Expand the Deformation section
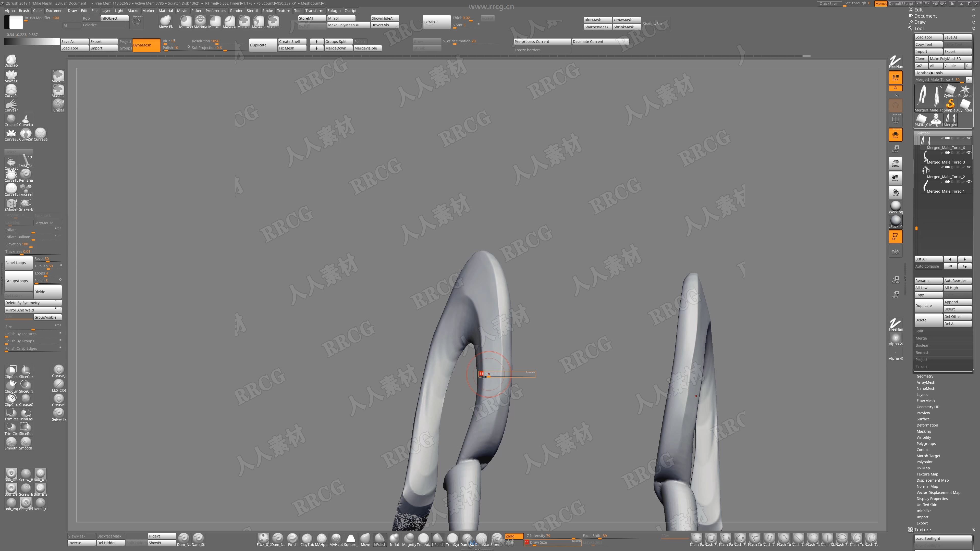This screenshot has width=980, height=551. [927, 425]
